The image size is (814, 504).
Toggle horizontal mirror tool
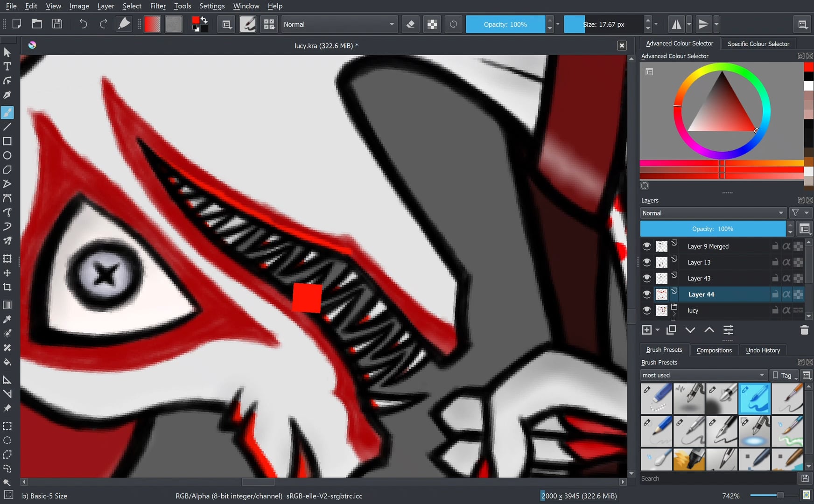[x=676, y=24]
